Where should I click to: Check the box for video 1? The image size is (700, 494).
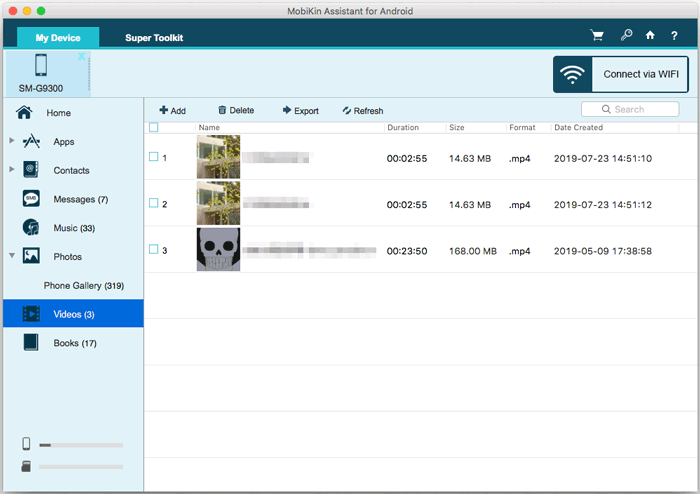pos(153,158)
